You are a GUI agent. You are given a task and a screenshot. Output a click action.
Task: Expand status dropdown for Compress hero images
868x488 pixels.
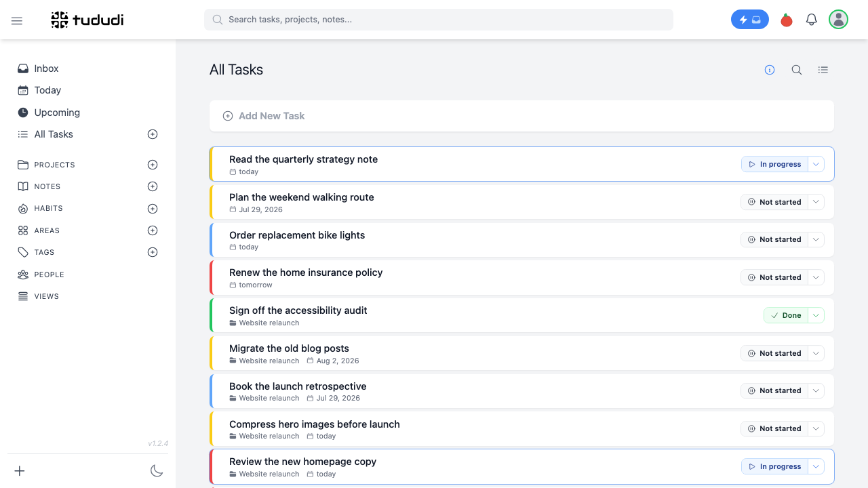click(816, 428)
